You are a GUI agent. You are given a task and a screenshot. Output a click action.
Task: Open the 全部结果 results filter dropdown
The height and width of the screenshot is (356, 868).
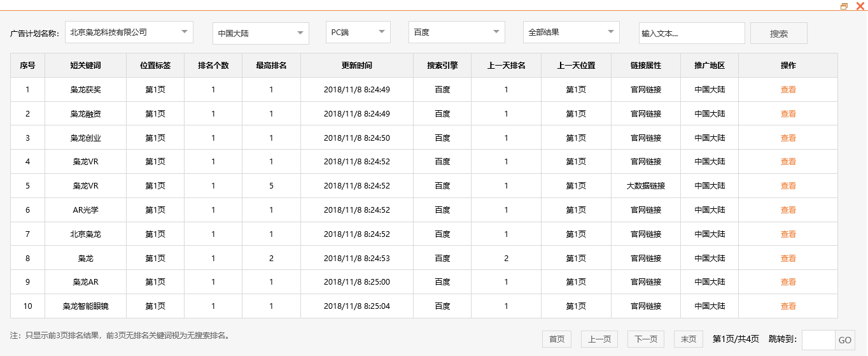coord(571,32)
